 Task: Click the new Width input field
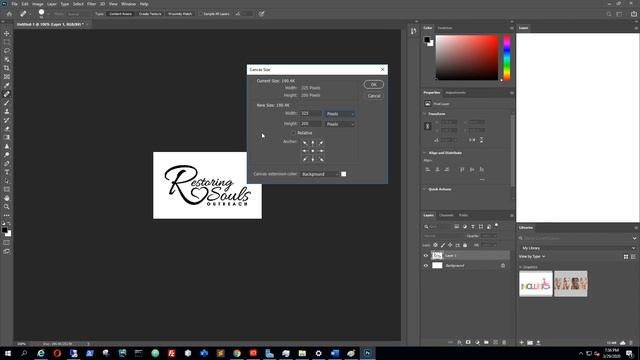[x=311, y=113]
